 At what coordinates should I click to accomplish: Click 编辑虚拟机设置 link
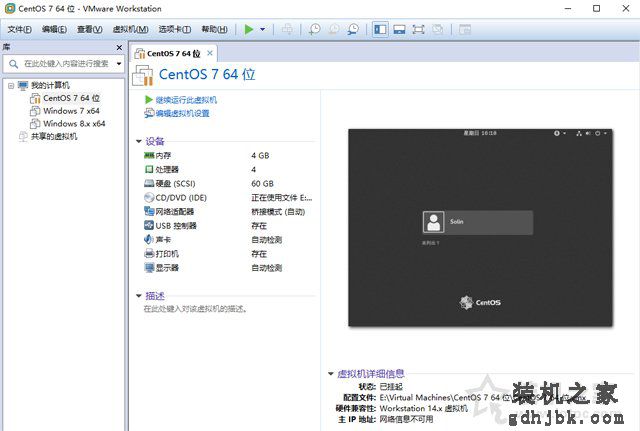click(182, 113)
